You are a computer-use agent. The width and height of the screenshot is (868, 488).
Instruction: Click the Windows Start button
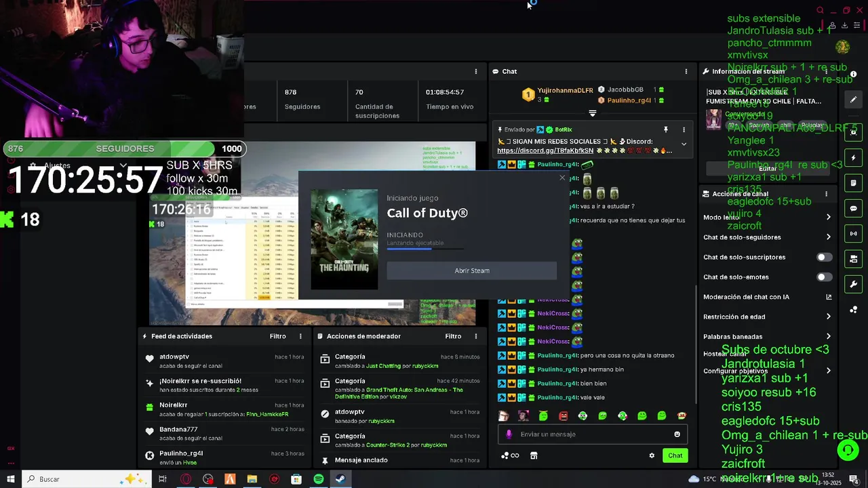(x=11, y=479)
